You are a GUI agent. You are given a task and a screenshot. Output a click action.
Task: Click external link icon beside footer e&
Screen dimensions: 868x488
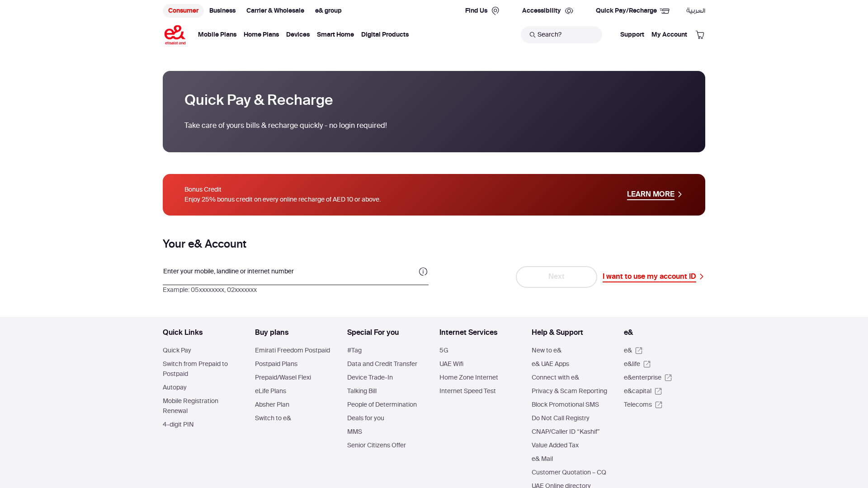[639, 351]
